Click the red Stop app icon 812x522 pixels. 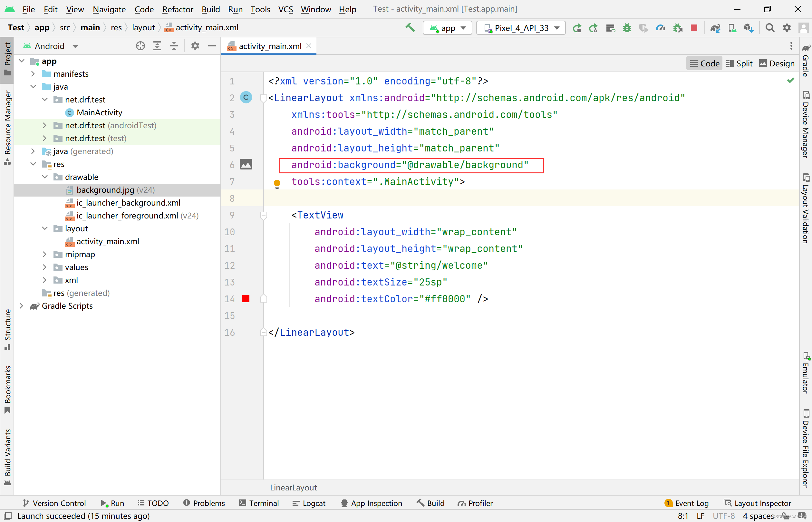(694, 28)
